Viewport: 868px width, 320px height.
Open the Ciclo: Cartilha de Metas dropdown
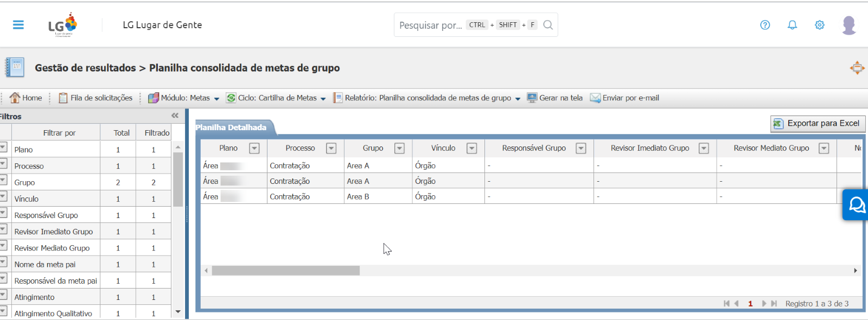276,98
